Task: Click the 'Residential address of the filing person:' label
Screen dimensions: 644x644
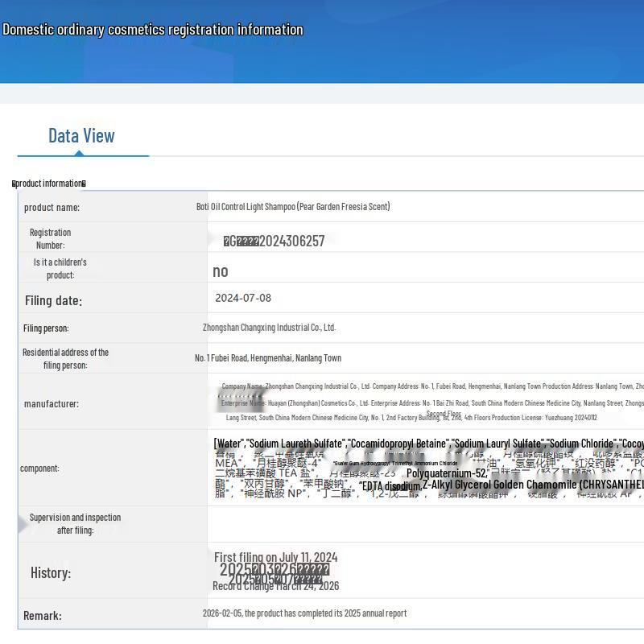Action: pos(65,358)
